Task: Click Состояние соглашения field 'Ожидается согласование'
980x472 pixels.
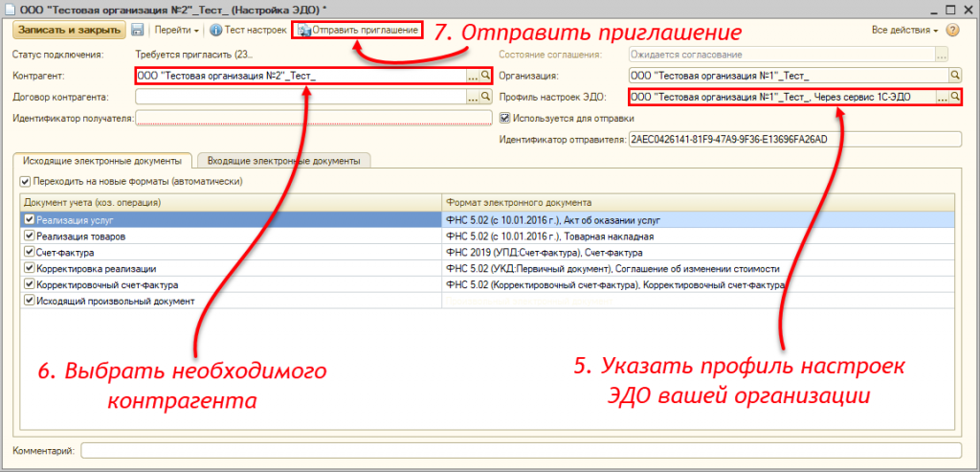Action: point(781,55)
